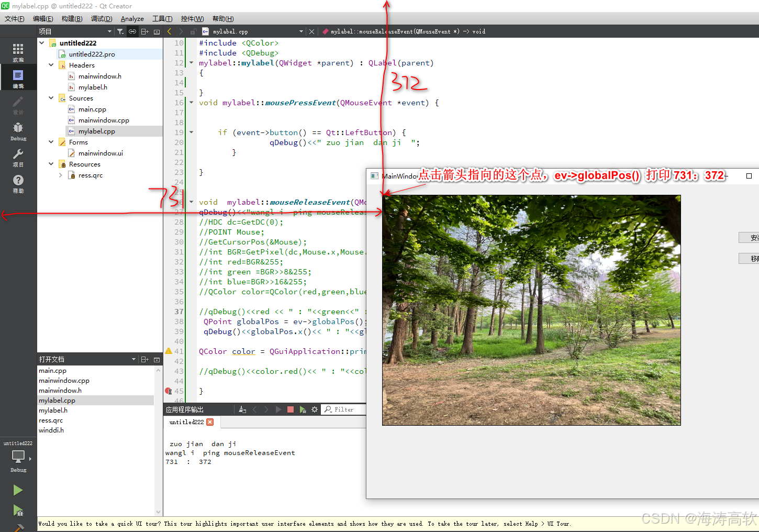
Task: Open the 调试(D) menu
Action: (x=102, y=18)
